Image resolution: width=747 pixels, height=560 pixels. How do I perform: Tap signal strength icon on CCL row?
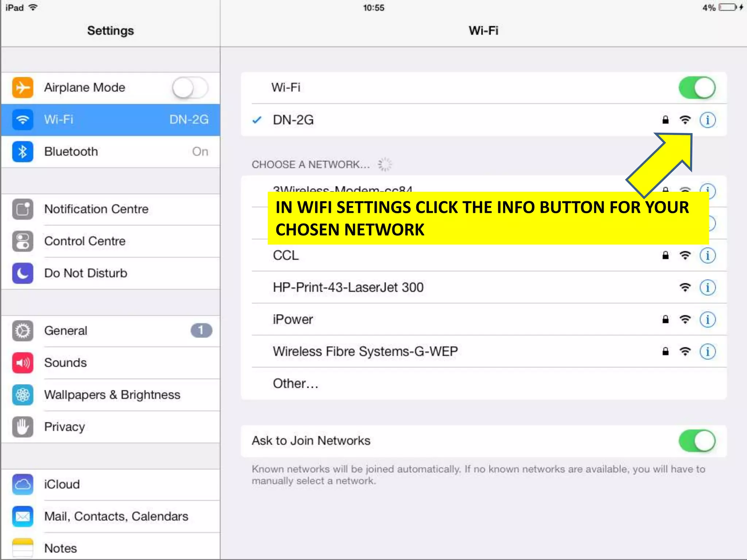coord(685,256)
